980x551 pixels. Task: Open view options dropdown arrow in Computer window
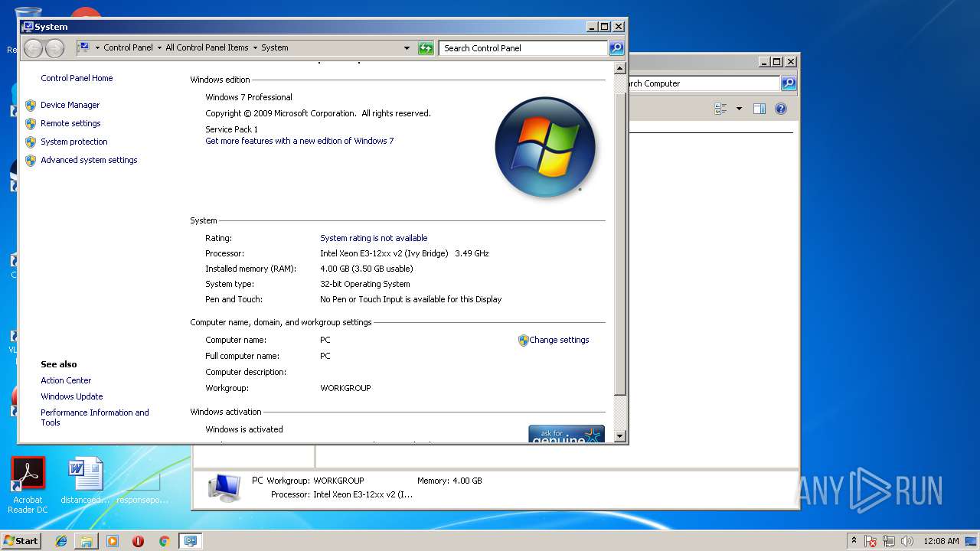pyautogui.click(x=739, y=109)
